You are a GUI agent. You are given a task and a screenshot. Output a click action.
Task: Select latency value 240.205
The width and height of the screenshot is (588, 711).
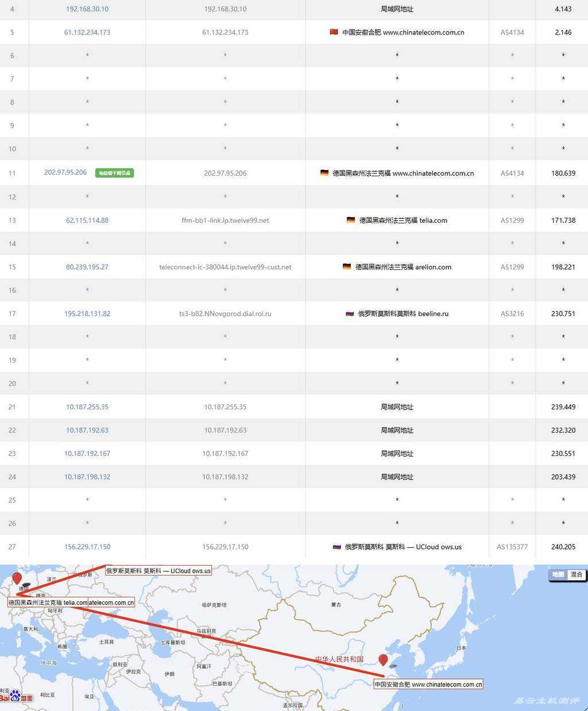tap(563, 547)
